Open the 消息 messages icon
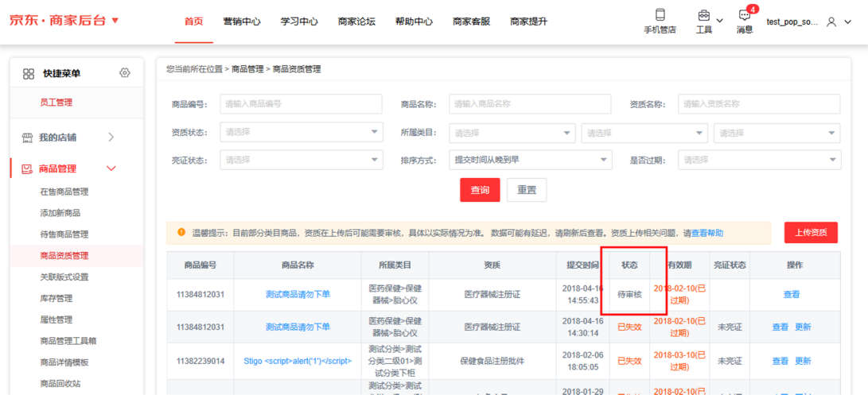 pos(744,16)
